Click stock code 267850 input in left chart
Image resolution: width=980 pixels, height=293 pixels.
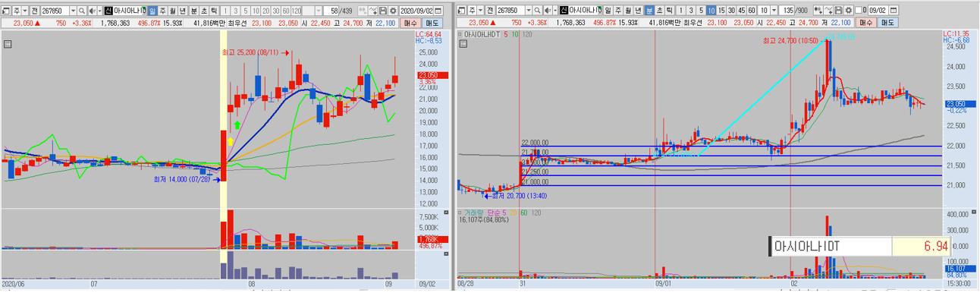tap(55, 11)
